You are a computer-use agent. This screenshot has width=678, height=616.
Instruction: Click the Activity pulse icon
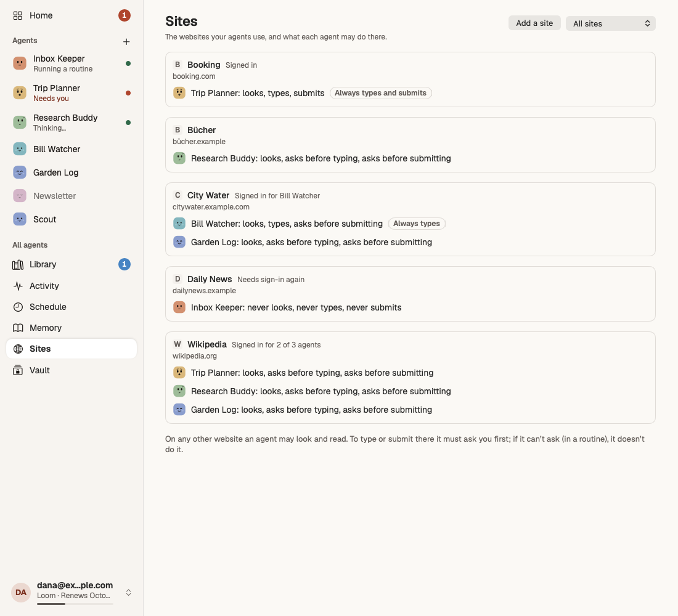pos(18,286)
